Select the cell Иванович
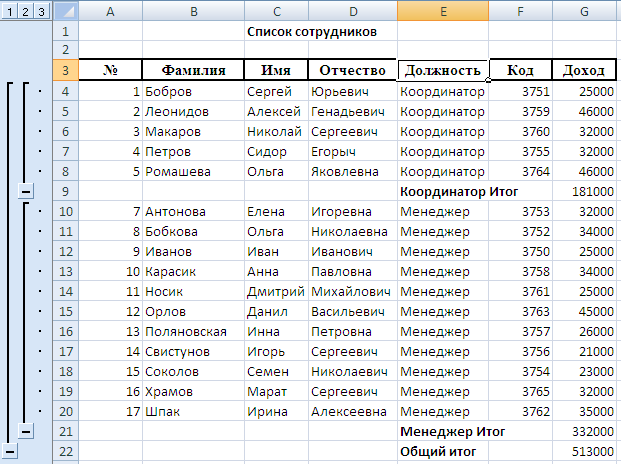Screen dimensions: 621x464 click(x=353, y=251)
